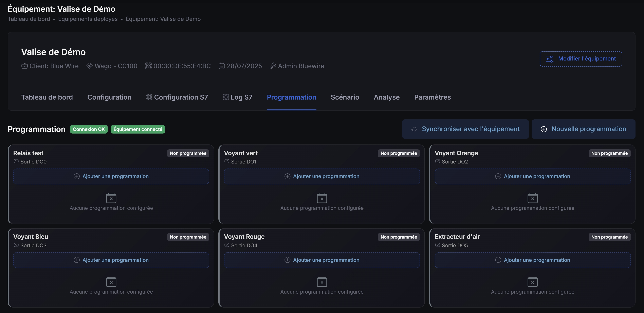Go to Équipements déployés breadcrumb
This screenshot has height=313, width=644.
88,19
